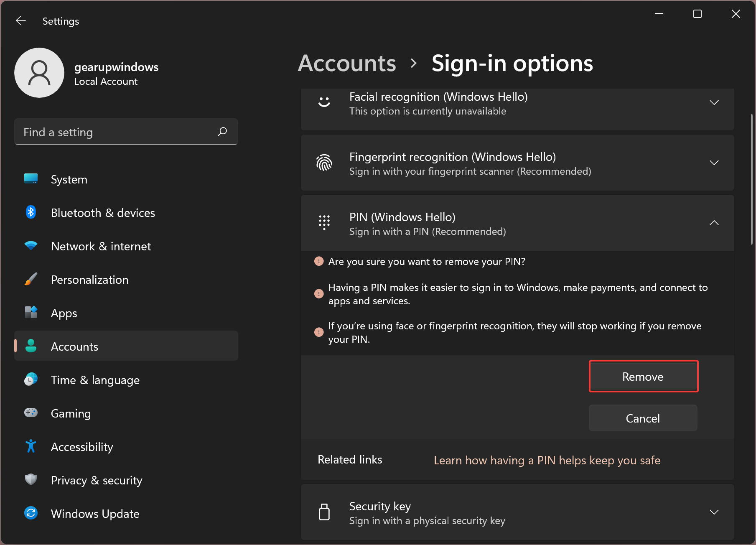Image resolution: width=756 pixels, height=545 pixels.
Task: Open Accessibility settings
Action: point(126,447)
